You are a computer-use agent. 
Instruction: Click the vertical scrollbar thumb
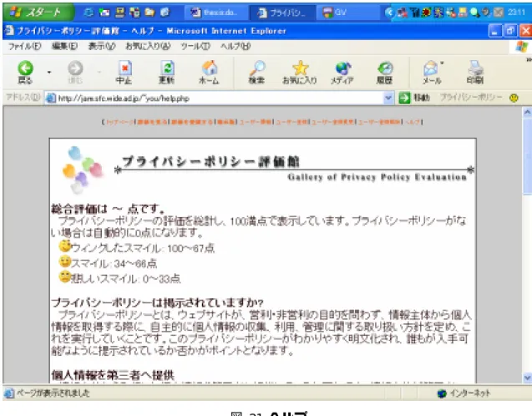(527, 156)
